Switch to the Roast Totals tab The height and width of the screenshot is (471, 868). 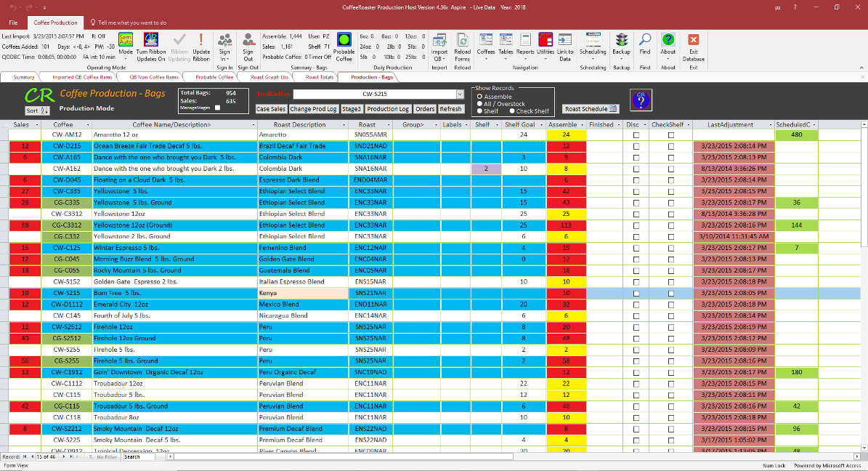click(x=320, y=77)
